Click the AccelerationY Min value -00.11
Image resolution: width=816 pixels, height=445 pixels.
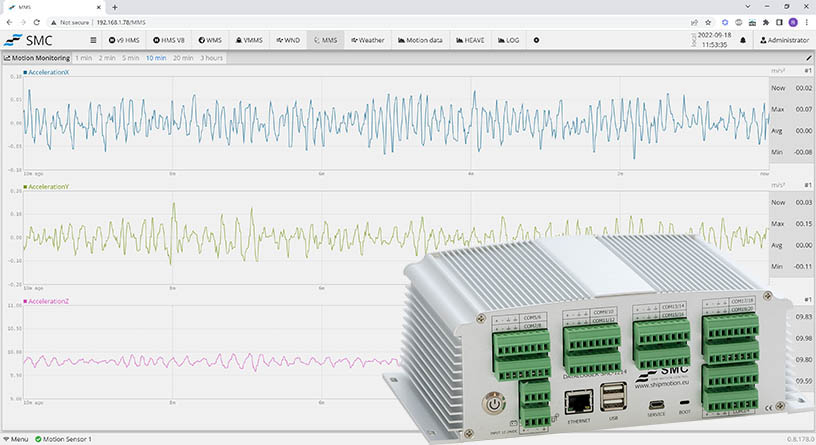(x=803, y=266)
